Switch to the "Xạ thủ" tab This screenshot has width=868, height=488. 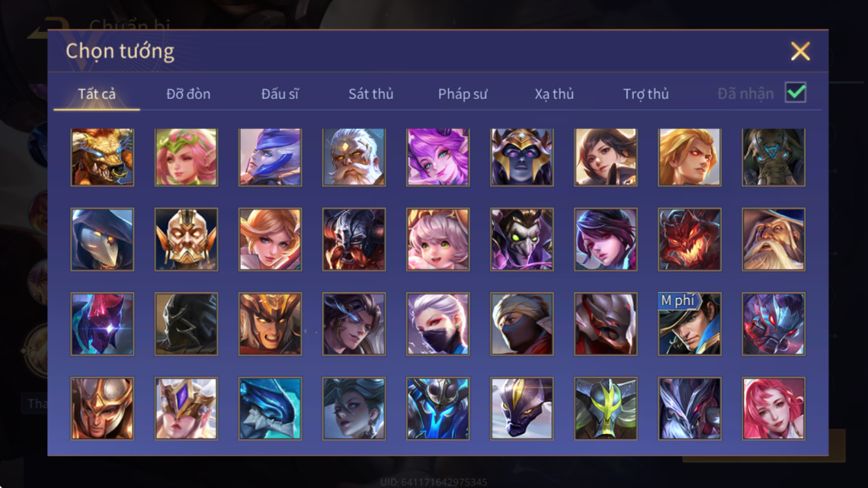pyautogui.click(x=554, y=94)
